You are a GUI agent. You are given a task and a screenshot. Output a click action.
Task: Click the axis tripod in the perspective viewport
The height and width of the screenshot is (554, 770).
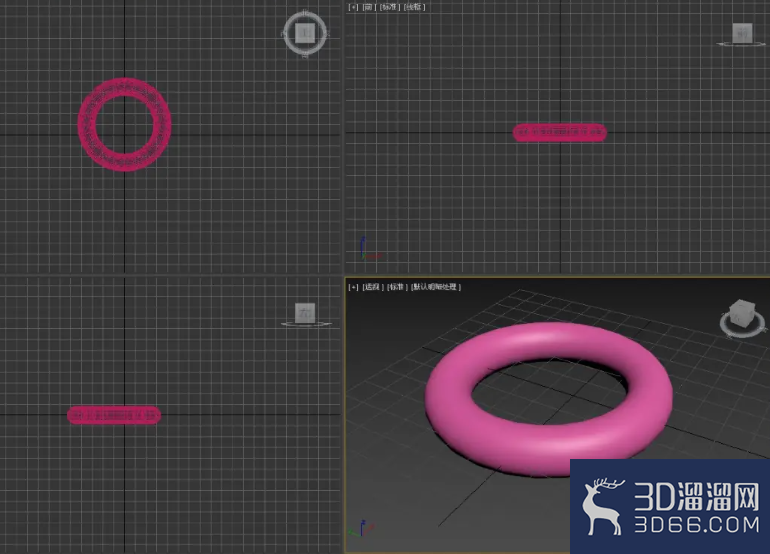pos(362,529)
